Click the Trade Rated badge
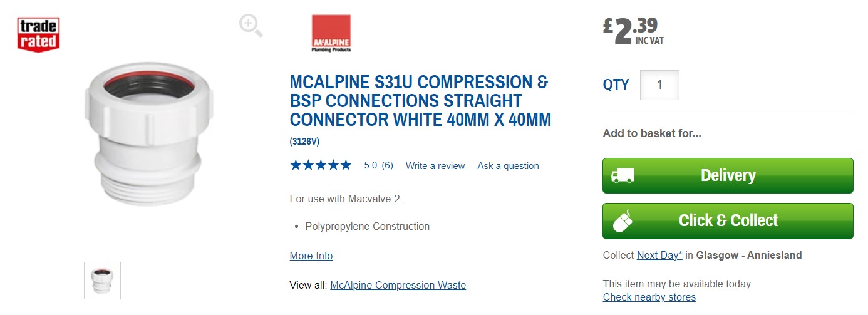The width and height of the screenshot is (868, 315). (x=38, y=34)
